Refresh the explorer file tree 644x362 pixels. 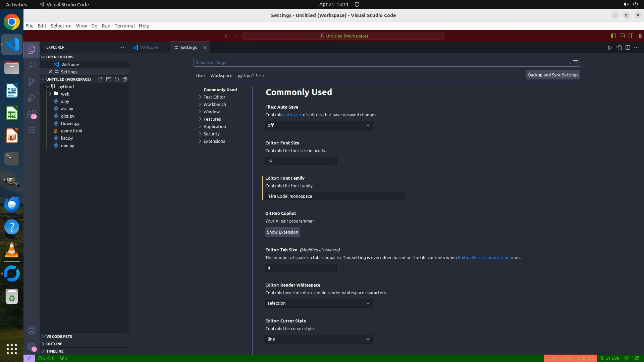(x=117, y=79)
